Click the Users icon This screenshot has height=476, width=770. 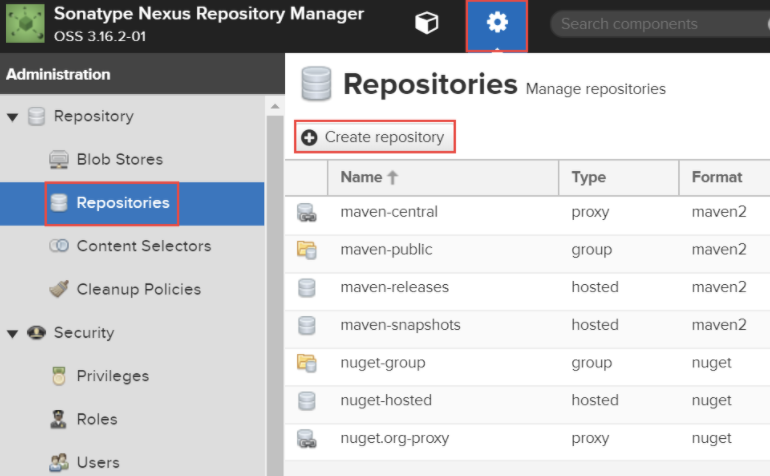[x=59, y=462]
